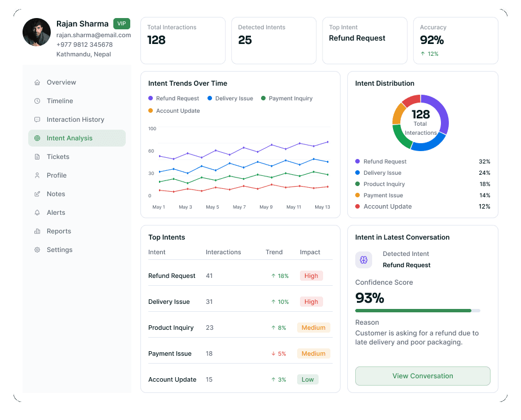Click the Interaction History chat icon
521x420 pixels.
pyautogui.click(x=37, y=120)
